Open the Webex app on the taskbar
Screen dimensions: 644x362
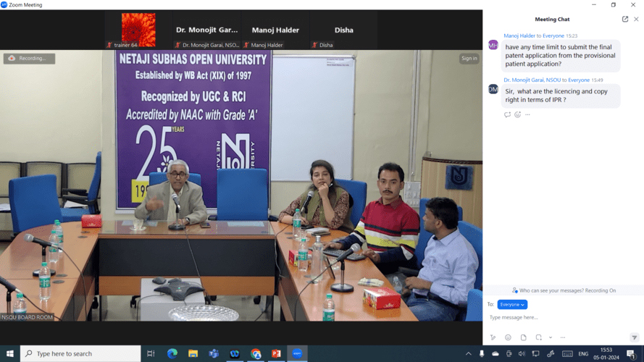pyautogui.click(x=235, y=353)
